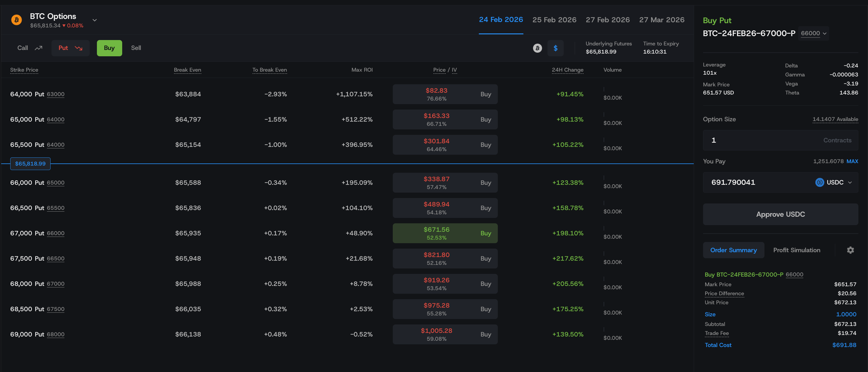Click the USDC coin icon in You Pay
868x372 pixels.
820,182
